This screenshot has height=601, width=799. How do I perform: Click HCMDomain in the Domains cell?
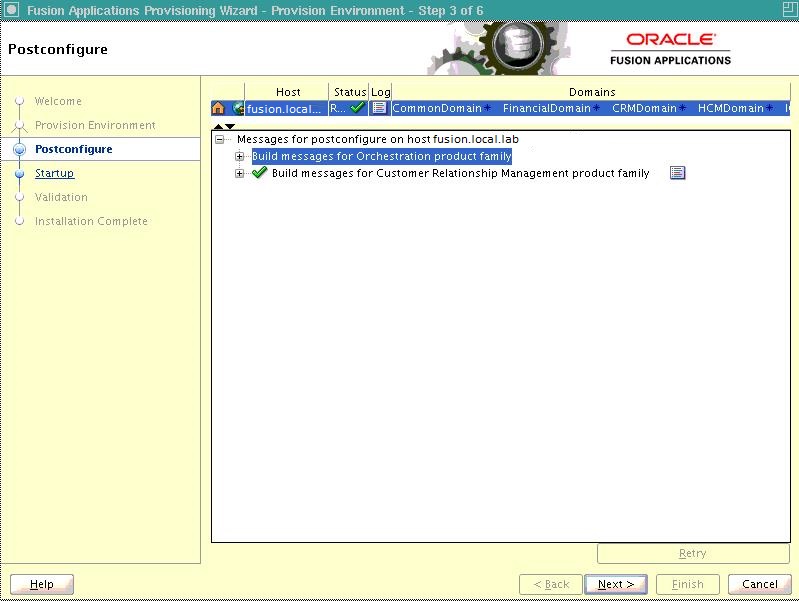click(x=731, y=108)
